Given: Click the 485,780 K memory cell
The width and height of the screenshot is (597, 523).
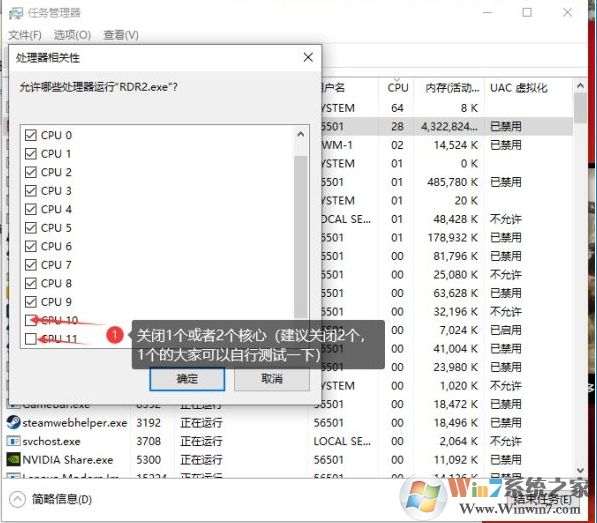Looking at the screenshot, I should (452, 182).
